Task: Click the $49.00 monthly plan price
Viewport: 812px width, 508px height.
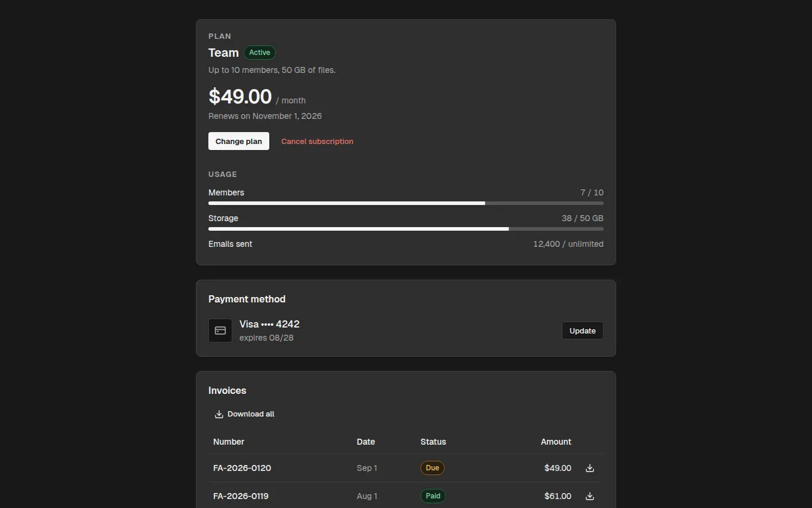Action: pyautogui.click(x=240, y=96)
